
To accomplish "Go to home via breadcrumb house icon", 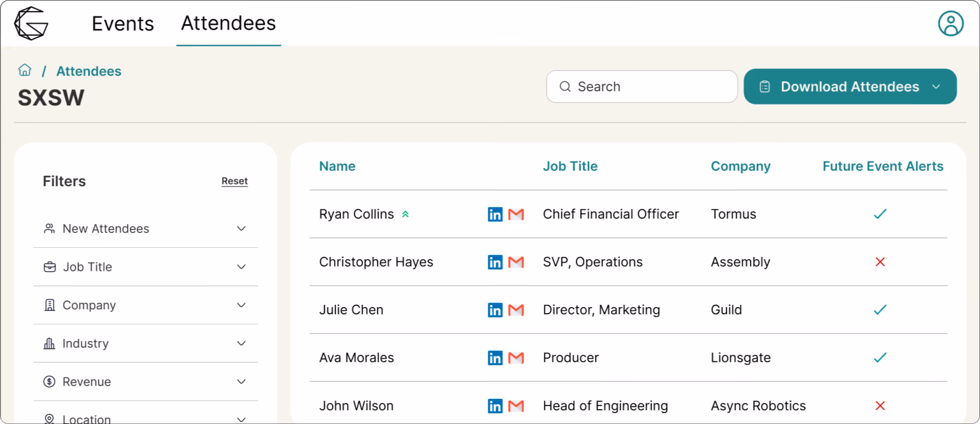I will (25, 70).
